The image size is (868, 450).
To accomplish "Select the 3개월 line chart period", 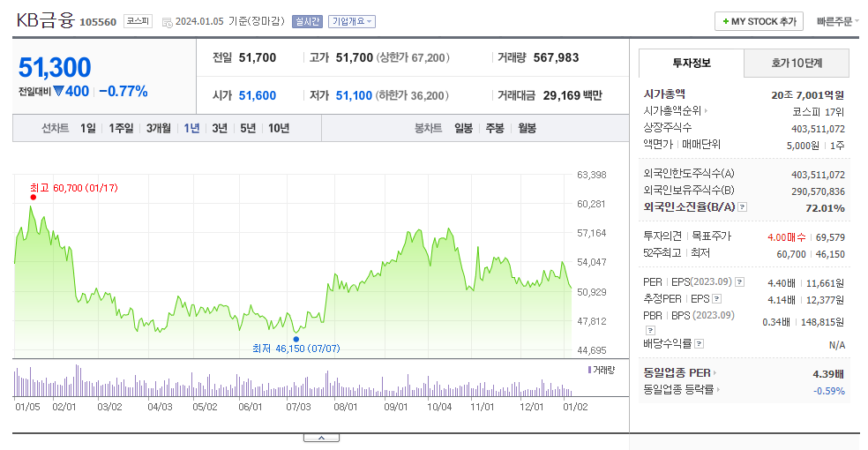I will [x=158, y=129].
